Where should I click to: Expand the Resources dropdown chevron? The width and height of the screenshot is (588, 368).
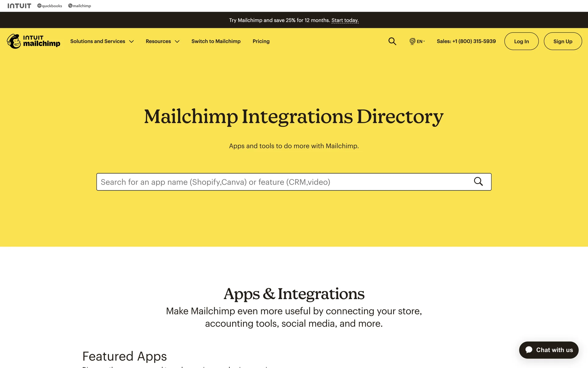[177, 41]
